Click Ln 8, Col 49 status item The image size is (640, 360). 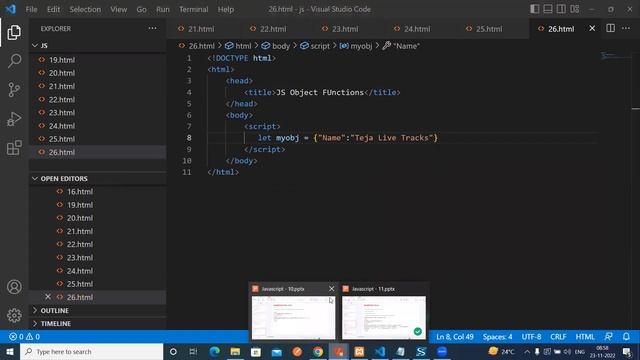[455, 337]
